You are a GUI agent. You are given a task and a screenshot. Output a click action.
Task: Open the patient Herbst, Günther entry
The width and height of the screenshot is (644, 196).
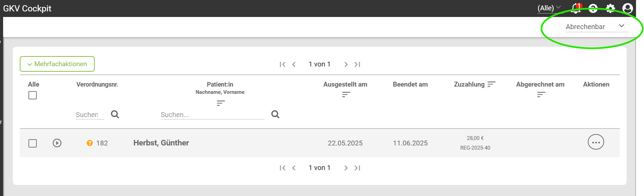pos(161,143)
